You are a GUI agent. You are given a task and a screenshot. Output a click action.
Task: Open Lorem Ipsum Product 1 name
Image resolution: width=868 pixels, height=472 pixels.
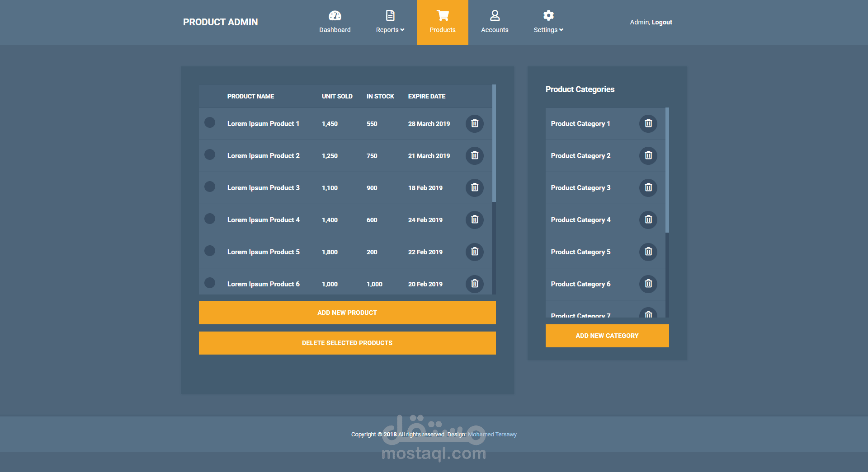(x=263, y=124)
